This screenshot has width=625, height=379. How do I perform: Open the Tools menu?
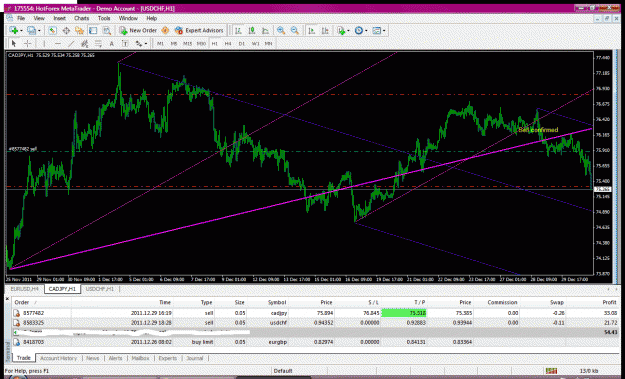(104, 18)
